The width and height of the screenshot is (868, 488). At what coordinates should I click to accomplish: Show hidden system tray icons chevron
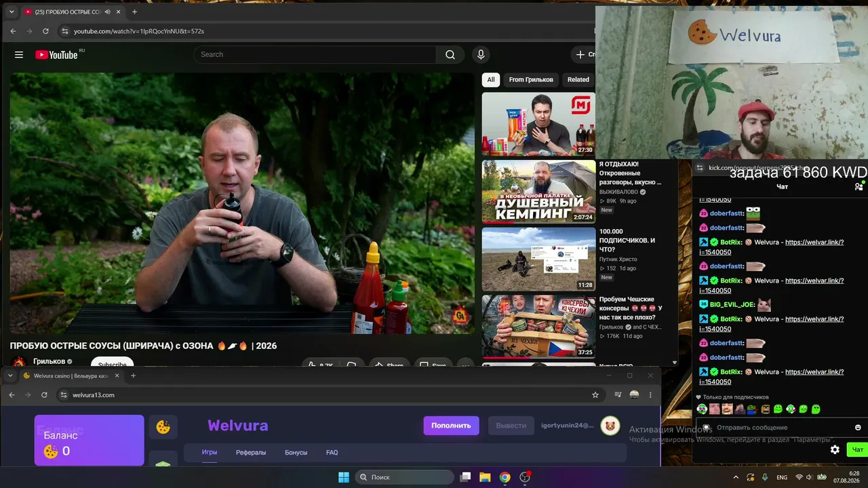736,477
